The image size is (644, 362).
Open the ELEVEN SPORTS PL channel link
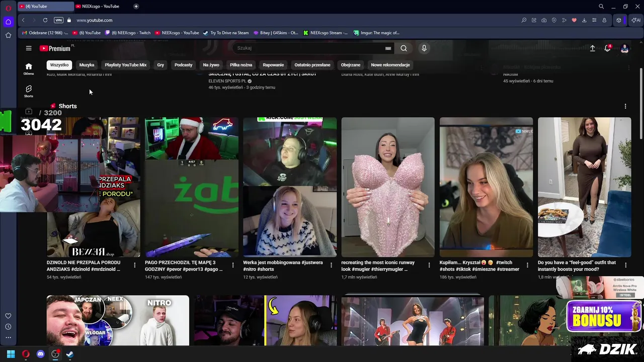(x=227, y=81)
